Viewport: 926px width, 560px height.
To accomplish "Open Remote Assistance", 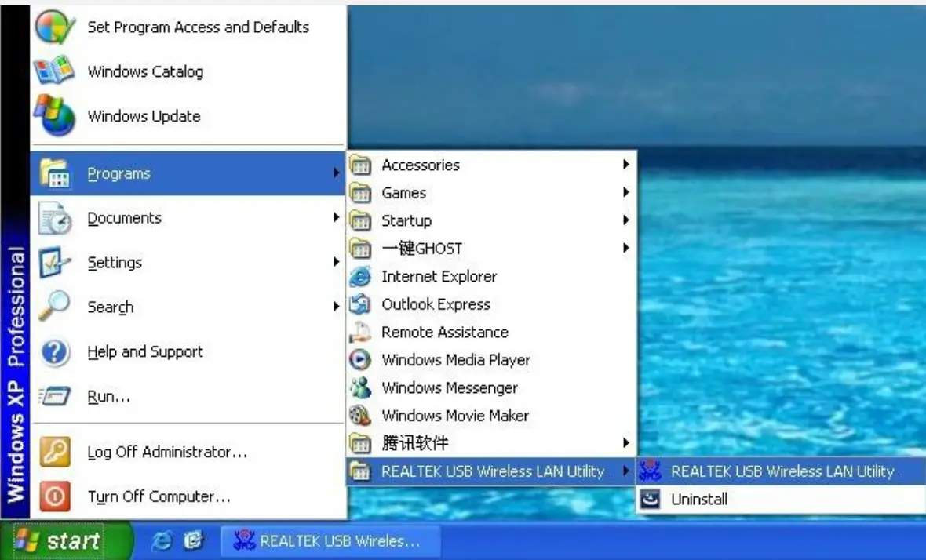I will click(x=491, y=333).
